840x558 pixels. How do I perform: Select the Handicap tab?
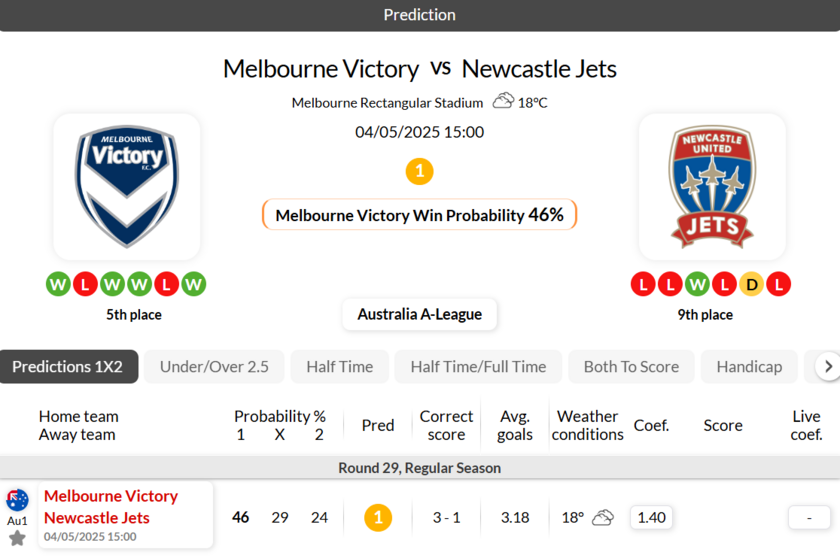(749, 367)
